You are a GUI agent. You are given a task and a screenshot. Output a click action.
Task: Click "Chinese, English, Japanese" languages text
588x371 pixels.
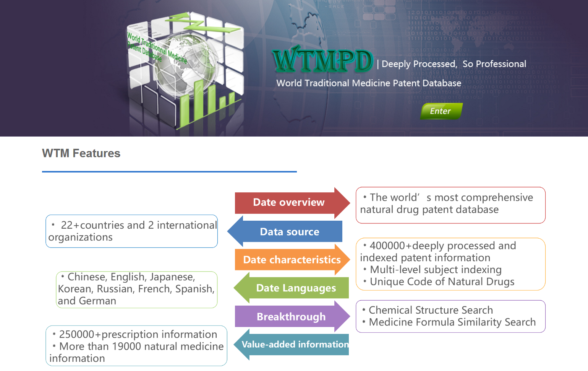tap(136, 289)
